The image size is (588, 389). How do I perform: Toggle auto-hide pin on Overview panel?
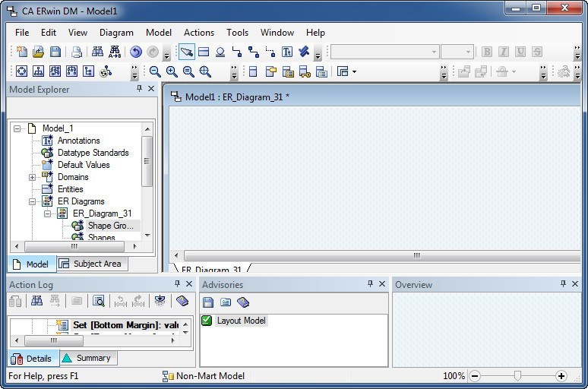564,284
